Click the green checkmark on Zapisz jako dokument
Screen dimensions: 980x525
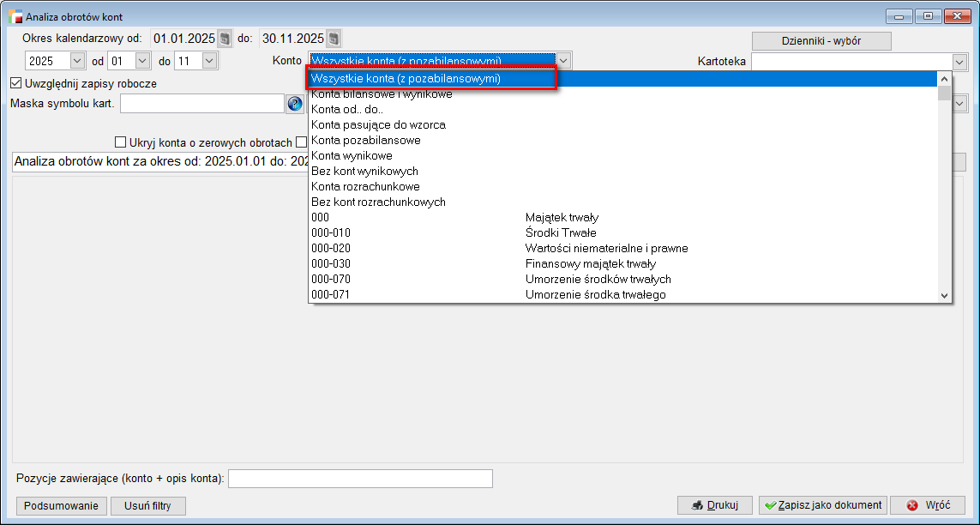(771, 505)
